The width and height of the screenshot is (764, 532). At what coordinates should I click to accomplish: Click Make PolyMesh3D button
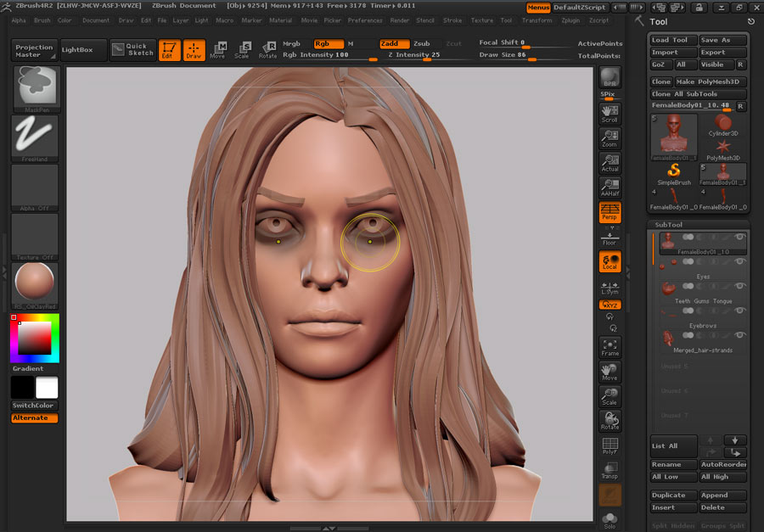pyautogui.click(x=711, y=81)
